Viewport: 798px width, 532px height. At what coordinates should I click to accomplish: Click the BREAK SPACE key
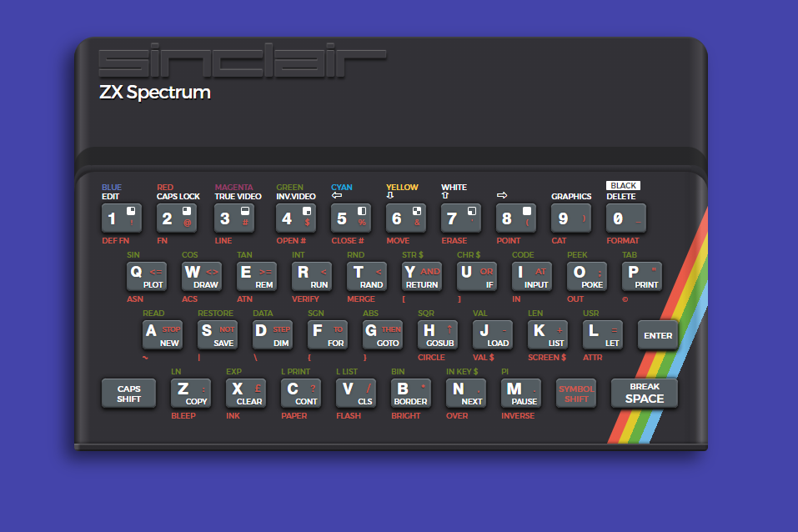(645, 394)
